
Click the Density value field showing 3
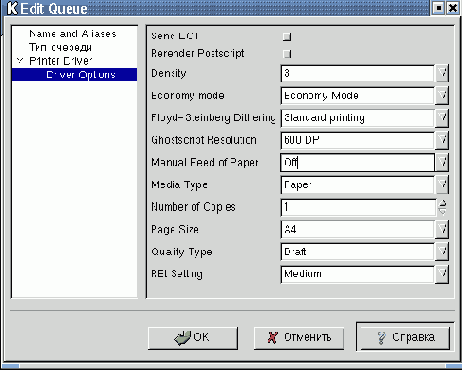point(357,73)
